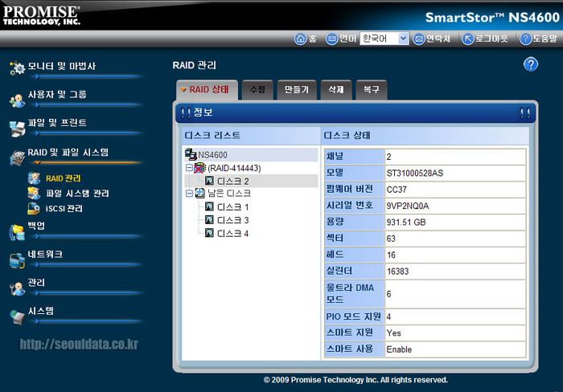Click the contact envelope icon

(418, 39)
